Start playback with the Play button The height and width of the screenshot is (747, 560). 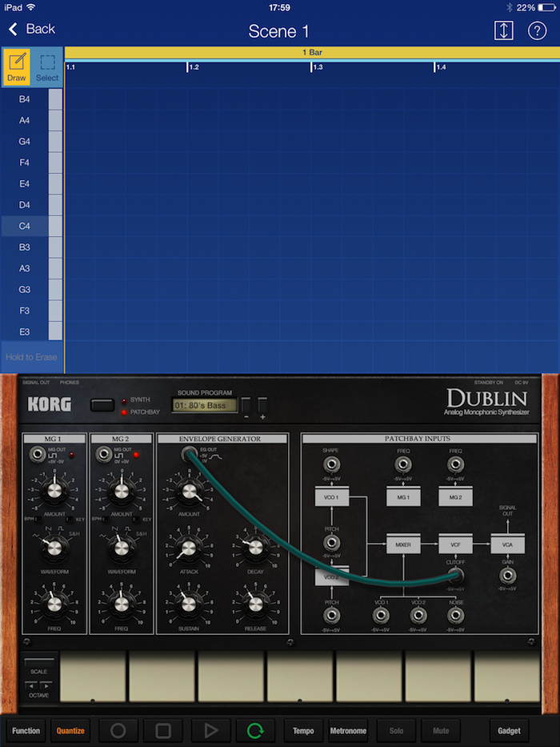[211, 731]
